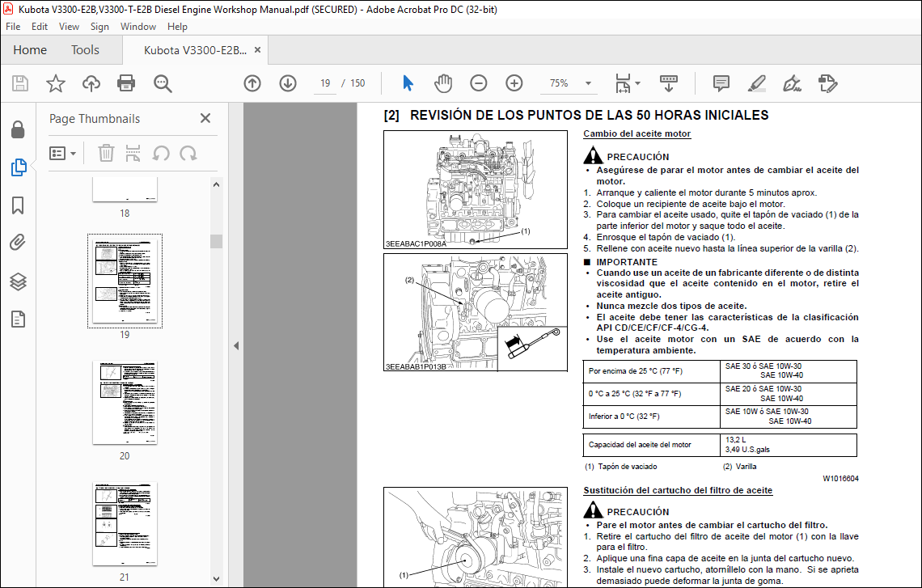Open the document content sidebar icon
The height and width of the screenshot is (588, 922).
[19, 319]
